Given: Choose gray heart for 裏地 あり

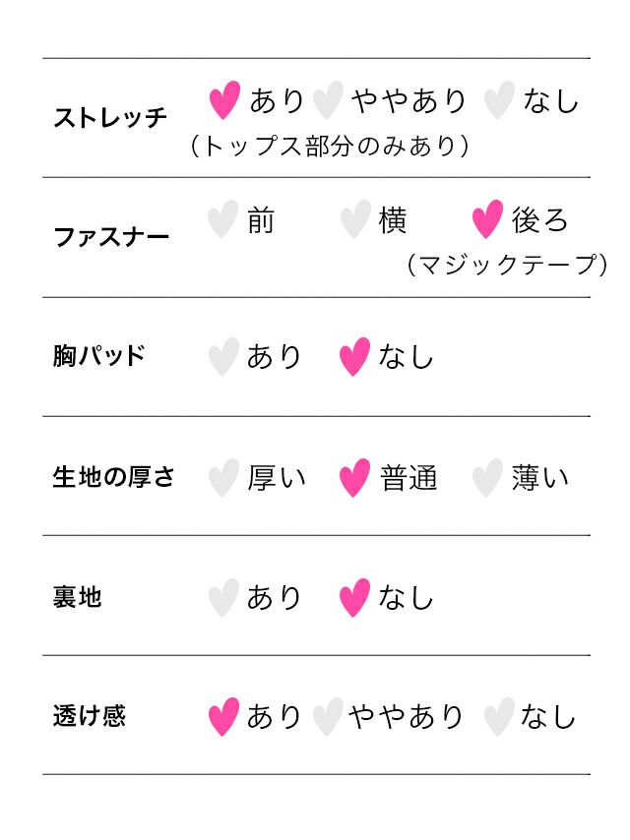Looking at the screenshot, I should click(x=223, y=597).
